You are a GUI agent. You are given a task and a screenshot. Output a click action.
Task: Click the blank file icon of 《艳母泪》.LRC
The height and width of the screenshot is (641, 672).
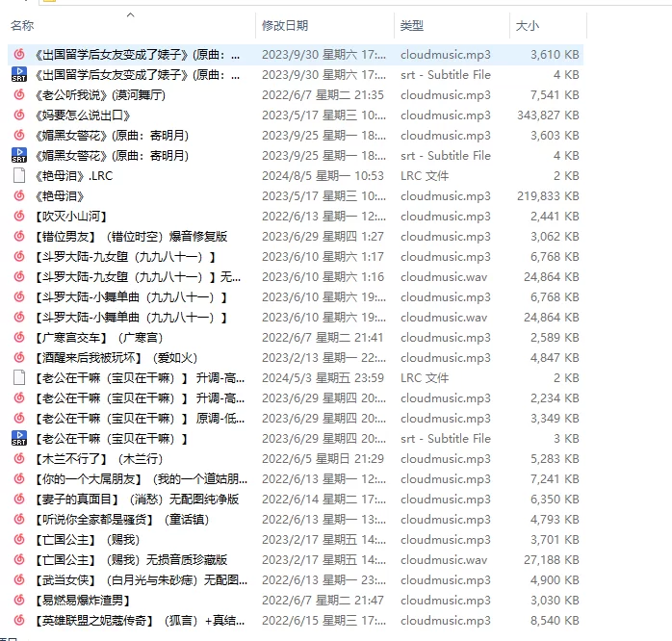tap(19, 176)
